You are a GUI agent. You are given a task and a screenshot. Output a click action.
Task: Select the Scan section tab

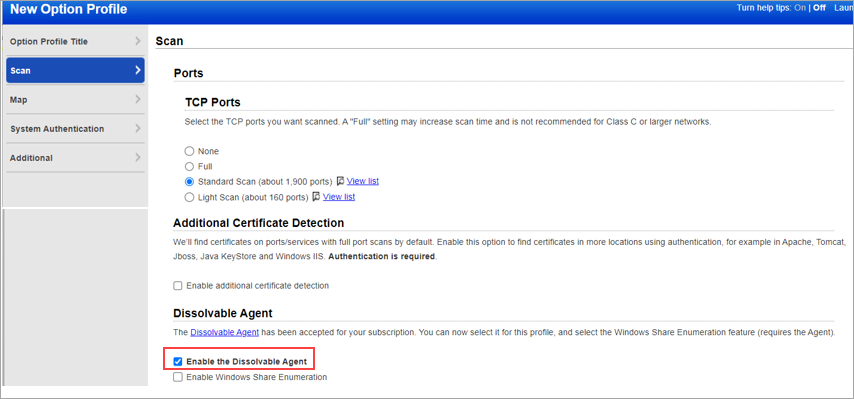click(75, 70)
